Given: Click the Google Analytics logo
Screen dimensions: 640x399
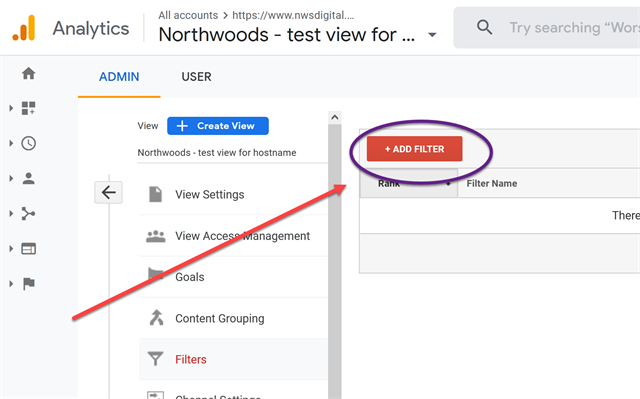Looking at the screenshot, I should 24,28.
